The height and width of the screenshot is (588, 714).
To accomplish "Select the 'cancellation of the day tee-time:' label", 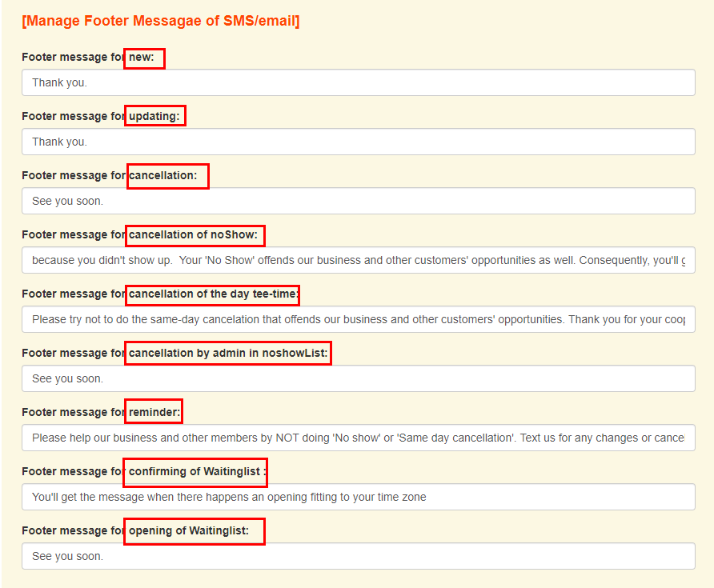I will (213, 294).
